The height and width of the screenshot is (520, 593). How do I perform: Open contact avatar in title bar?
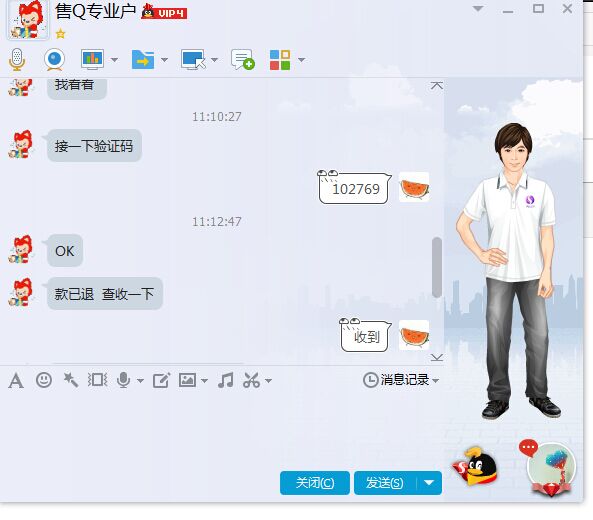coord(28,20)
